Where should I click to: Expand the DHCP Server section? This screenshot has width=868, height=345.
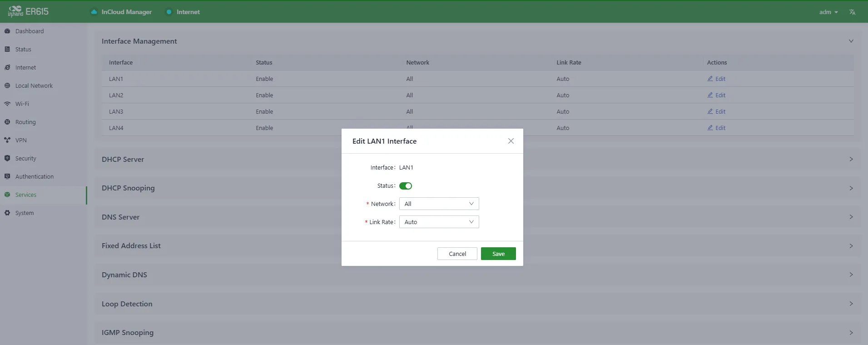[x=851, y=159]
